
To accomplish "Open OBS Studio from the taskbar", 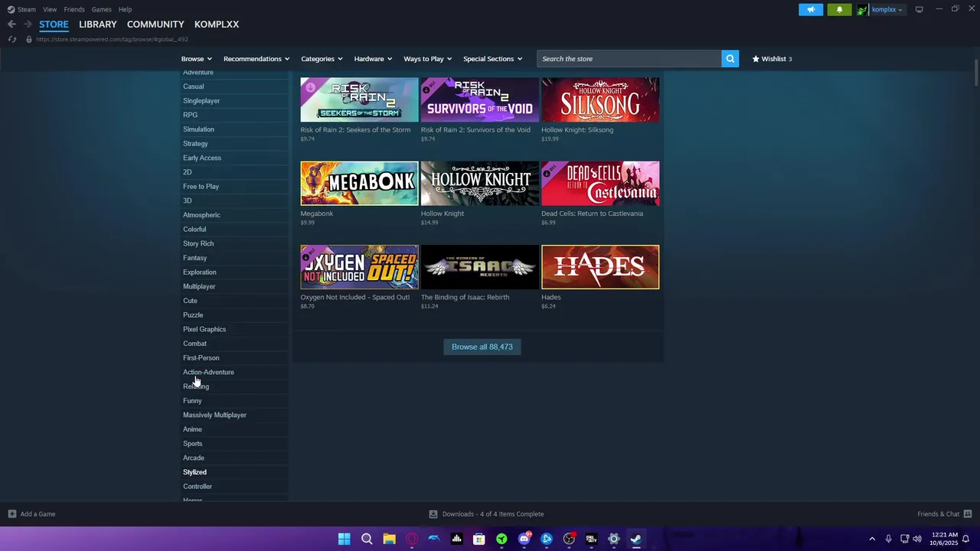I will coord(569,539).
